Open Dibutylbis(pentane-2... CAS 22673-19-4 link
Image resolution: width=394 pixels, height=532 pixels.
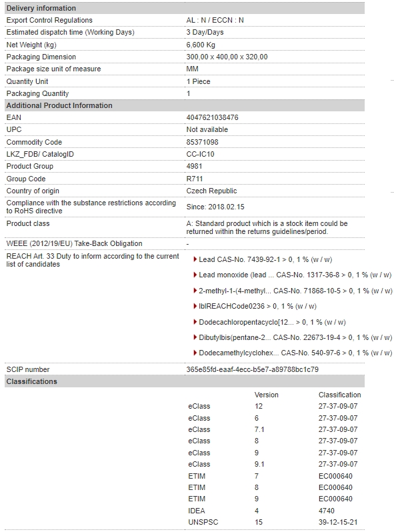coord(295,337)
